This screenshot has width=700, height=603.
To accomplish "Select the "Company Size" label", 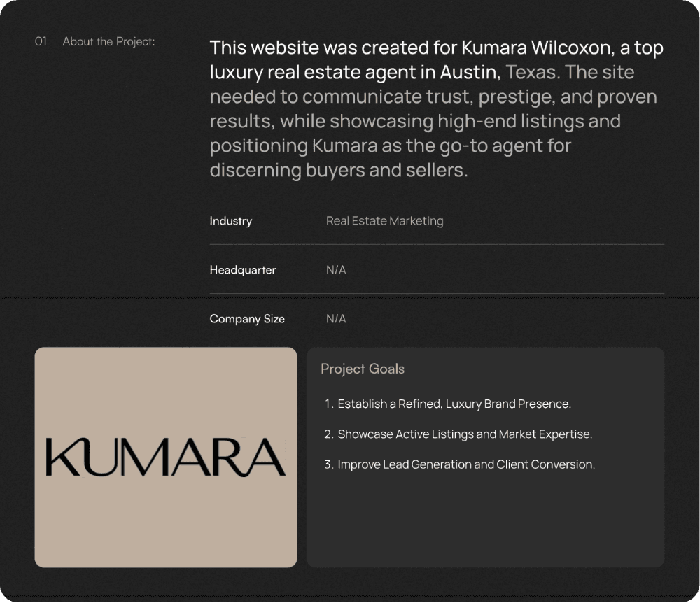I will click(x=247, y=319).
